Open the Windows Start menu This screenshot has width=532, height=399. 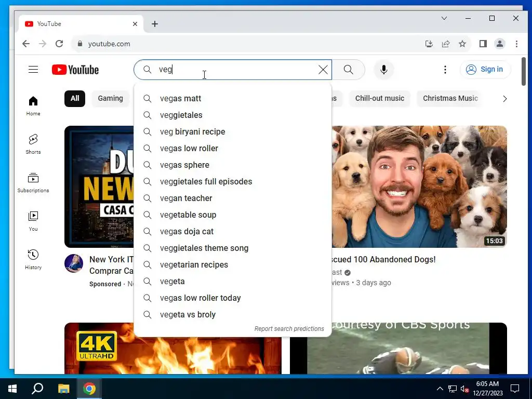coord(12,389)
